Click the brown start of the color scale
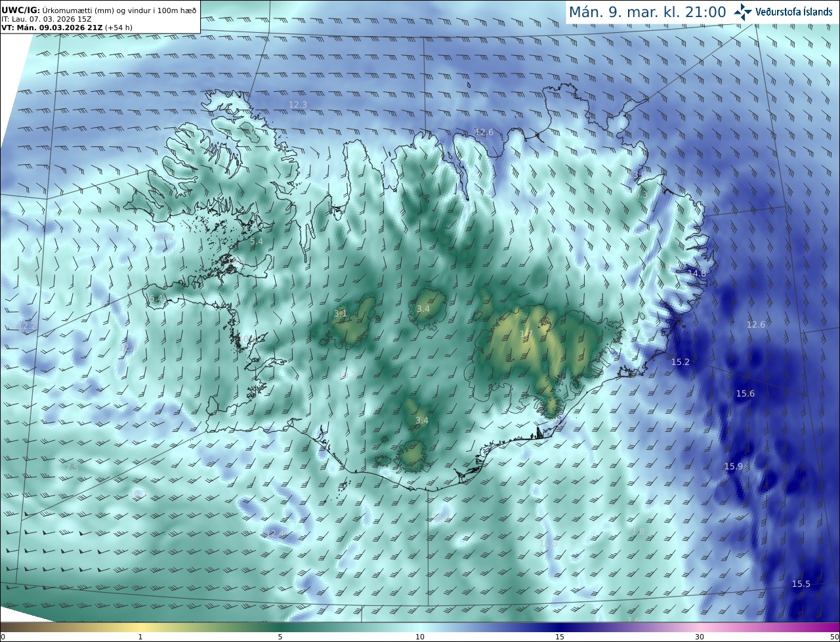Viewport: 840px width, 642px height. [x=13, y=628]
